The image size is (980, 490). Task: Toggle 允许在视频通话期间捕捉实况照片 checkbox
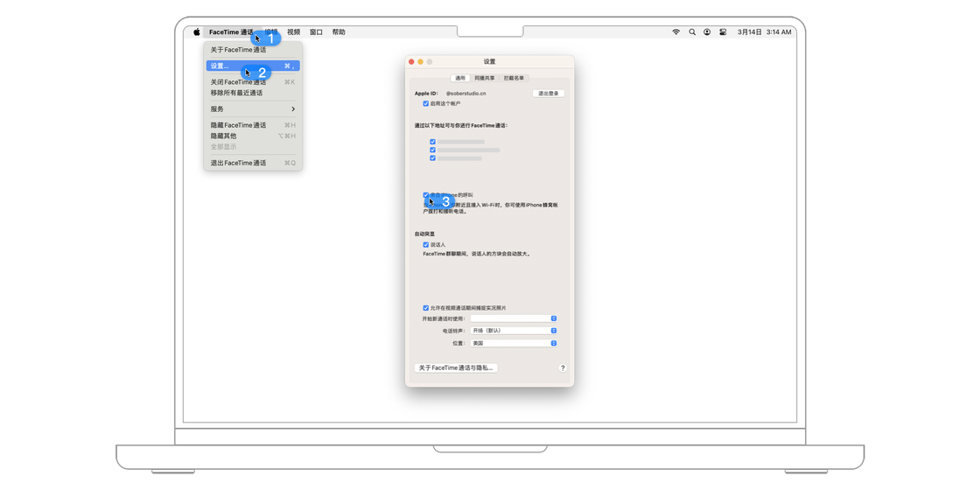[x=426, y=308]
